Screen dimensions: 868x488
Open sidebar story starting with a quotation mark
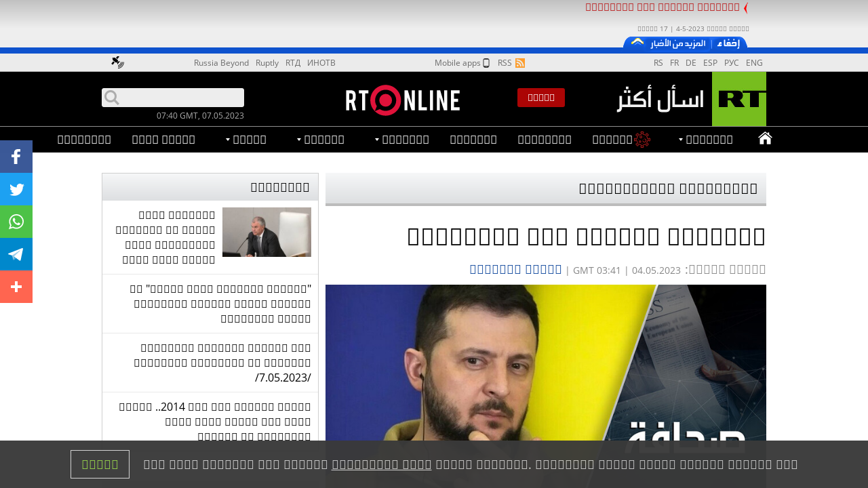pos(222,304)
